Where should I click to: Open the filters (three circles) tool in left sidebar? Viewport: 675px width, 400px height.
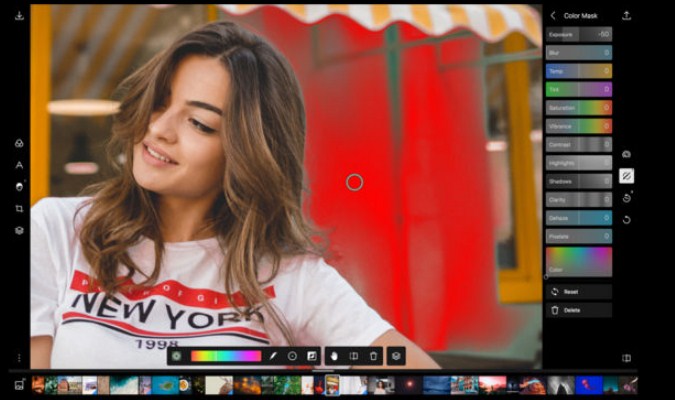click(x=19, y=143)
